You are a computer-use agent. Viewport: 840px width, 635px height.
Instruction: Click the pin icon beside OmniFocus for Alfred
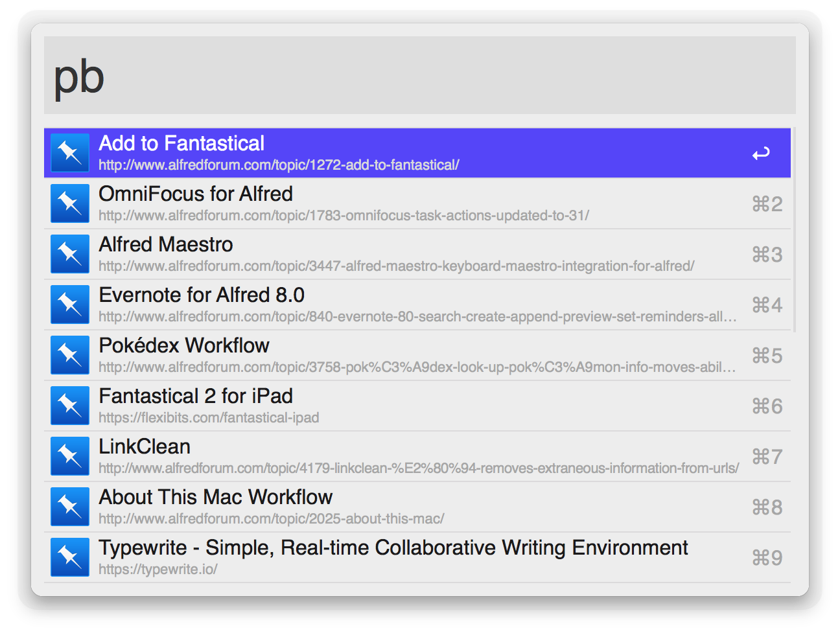[70, 203]
